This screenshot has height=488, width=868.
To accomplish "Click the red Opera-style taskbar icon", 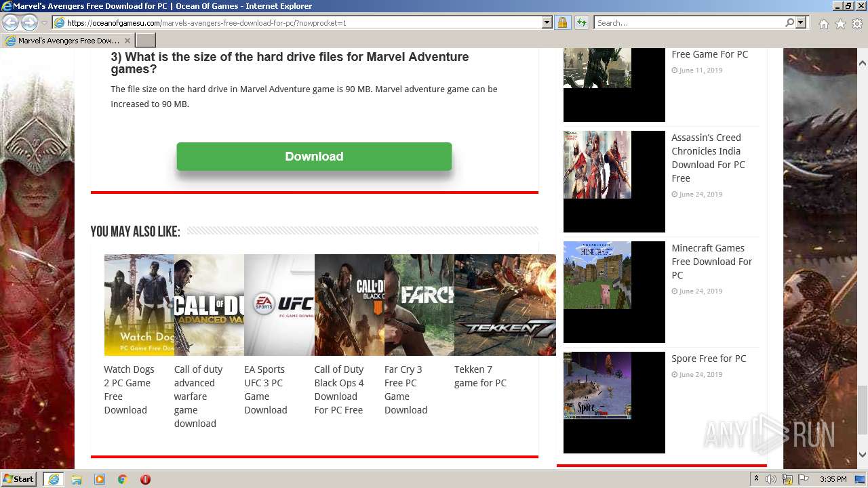I will 145,479.
